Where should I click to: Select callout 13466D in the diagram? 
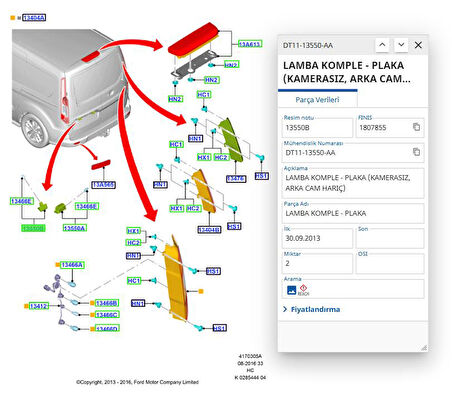[107, 328]
